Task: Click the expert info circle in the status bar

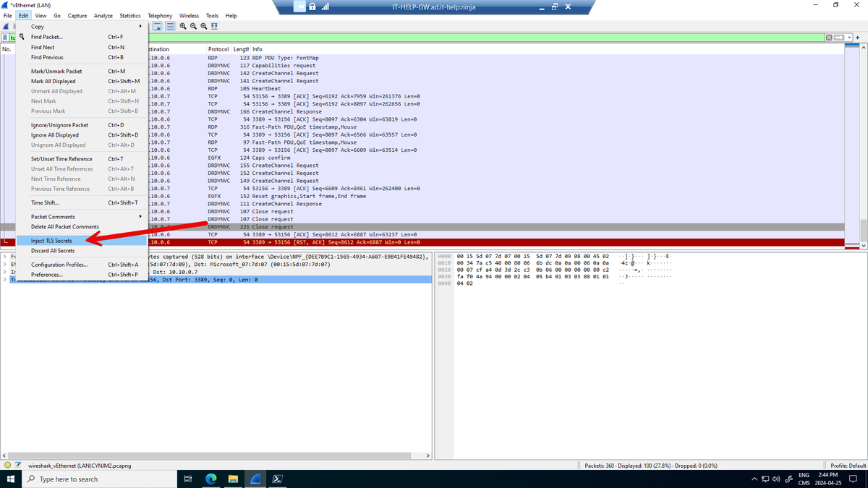Action: [x=7, y=466]
